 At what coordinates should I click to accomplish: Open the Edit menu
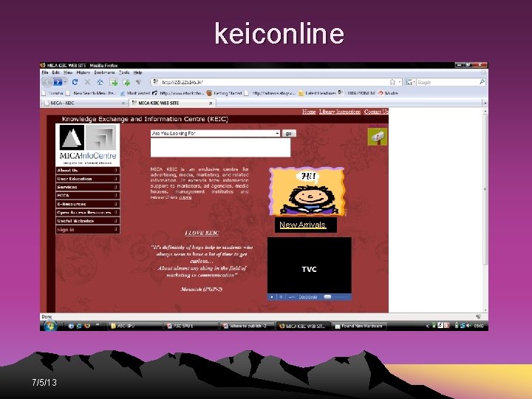click(56, 72)
